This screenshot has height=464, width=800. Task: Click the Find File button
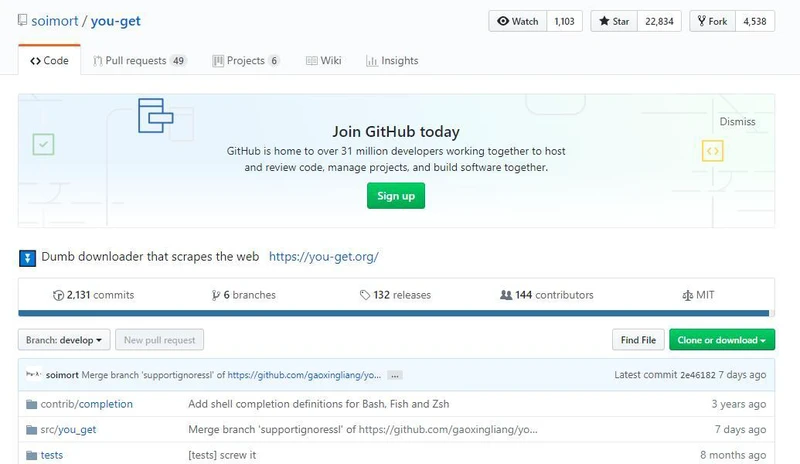point(638,340)
